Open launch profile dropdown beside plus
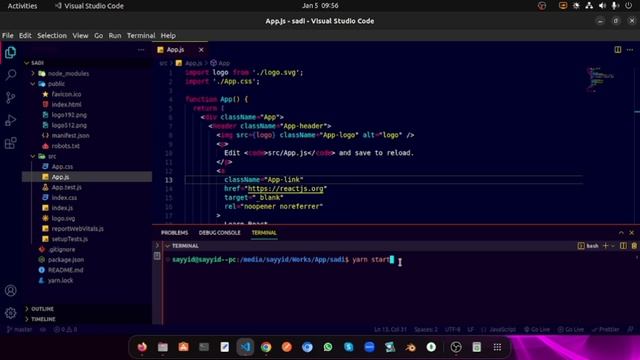The image size is (640, 360). (x=613, y=246)
